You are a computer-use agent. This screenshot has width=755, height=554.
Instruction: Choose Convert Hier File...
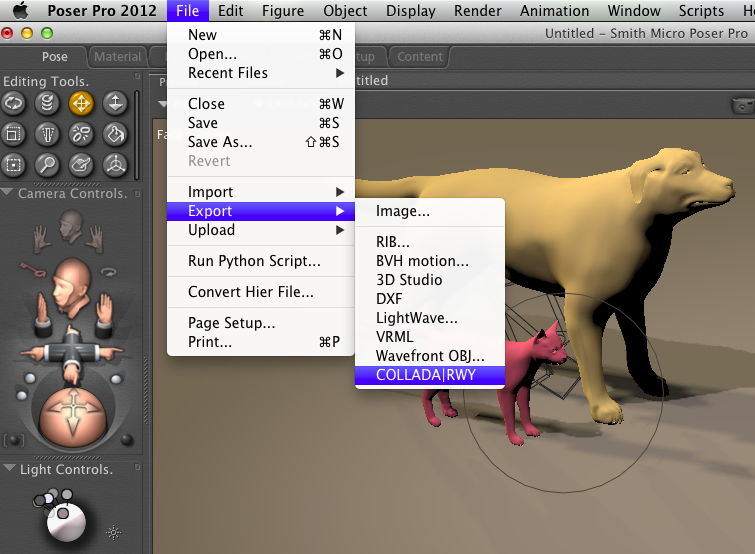261,292
